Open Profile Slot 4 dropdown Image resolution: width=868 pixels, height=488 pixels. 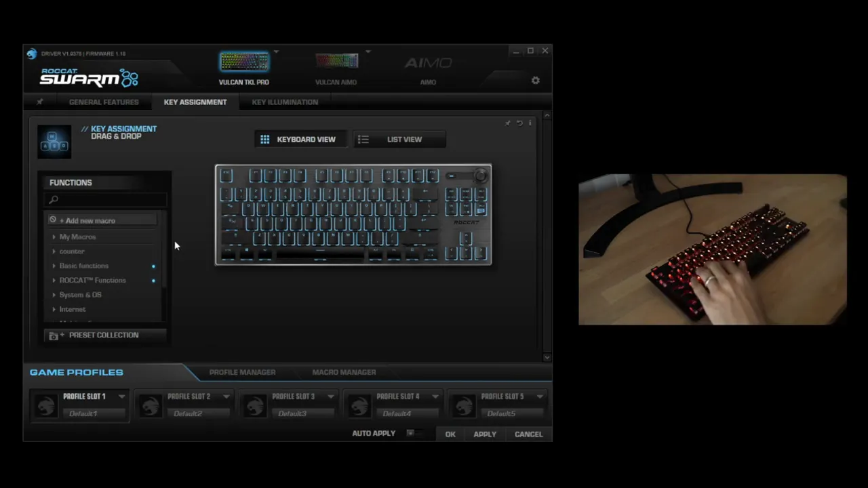click(x=435, y=396)
